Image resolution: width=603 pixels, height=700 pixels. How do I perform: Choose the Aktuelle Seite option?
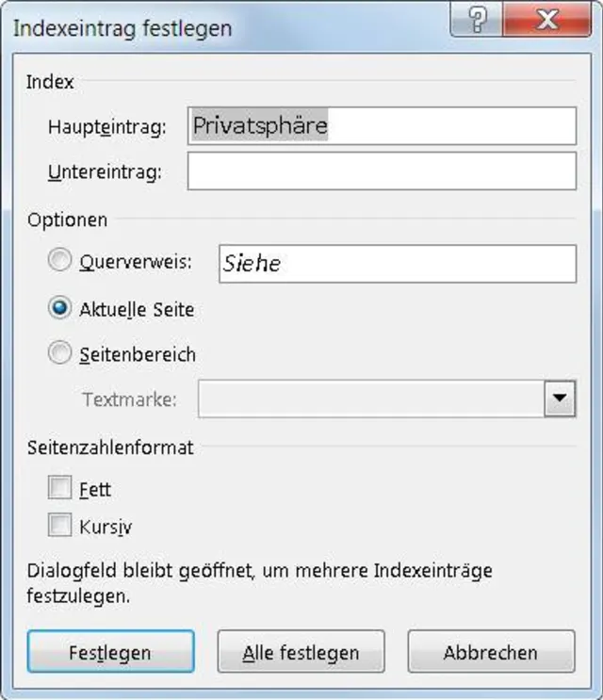(x=60, y=308)
